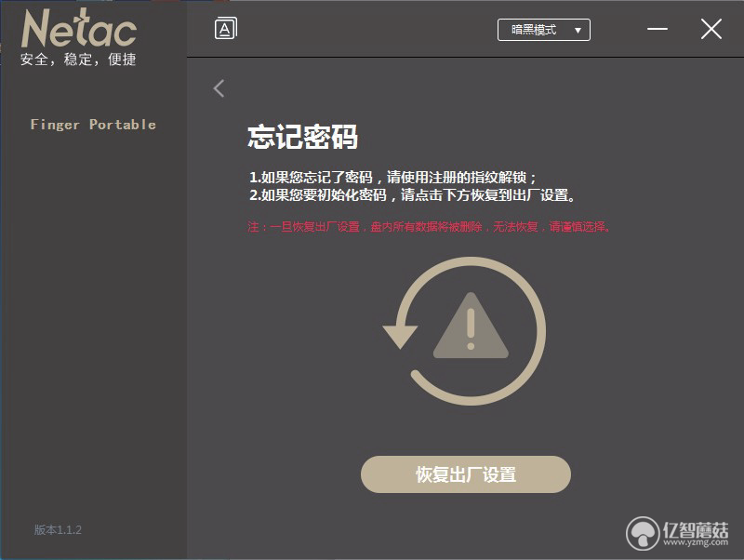
Task: Click the 版本1.1.2 version label
Action: click(58, 529)
